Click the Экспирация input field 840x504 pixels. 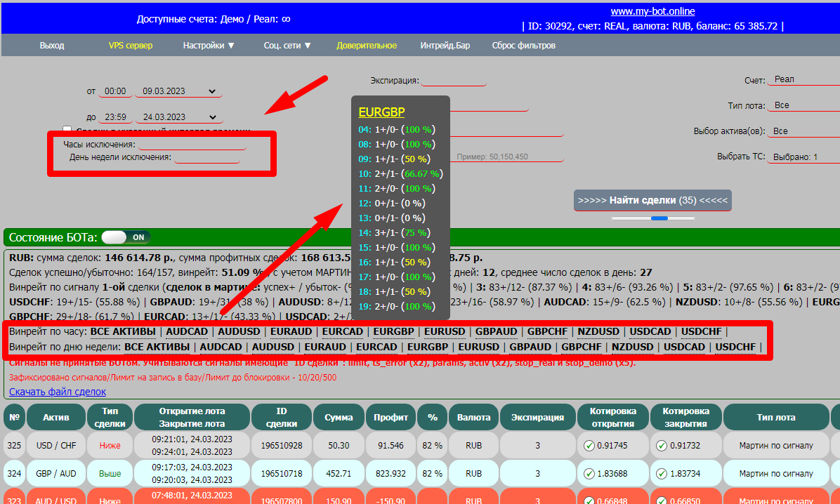[x=454, y=80]
